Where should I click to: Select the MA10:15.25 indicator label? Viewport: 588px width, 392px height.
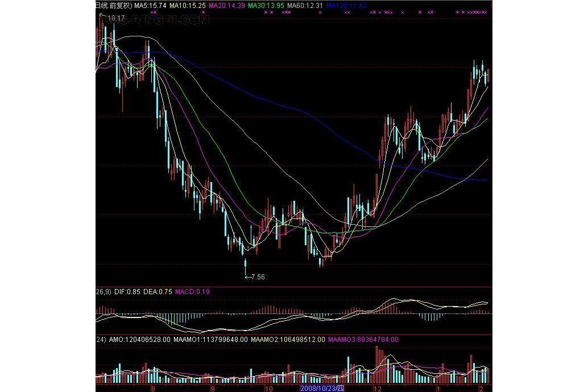190,5
